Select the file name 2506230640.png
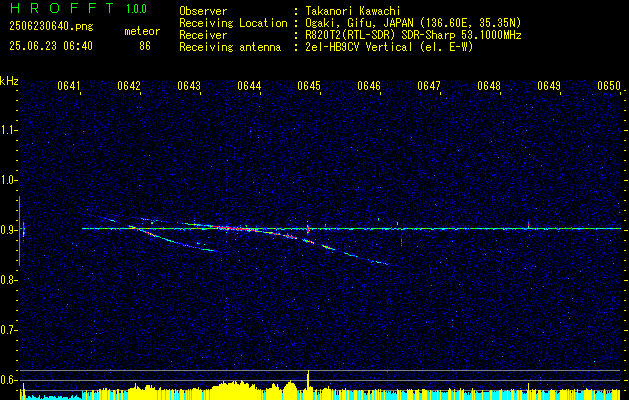Screen dimensions: 629x400 click(51, 26)
